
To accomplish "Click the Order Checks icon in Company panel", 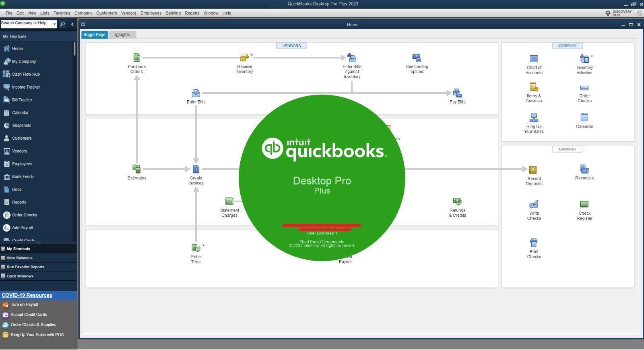I will (x=584, y=88).
